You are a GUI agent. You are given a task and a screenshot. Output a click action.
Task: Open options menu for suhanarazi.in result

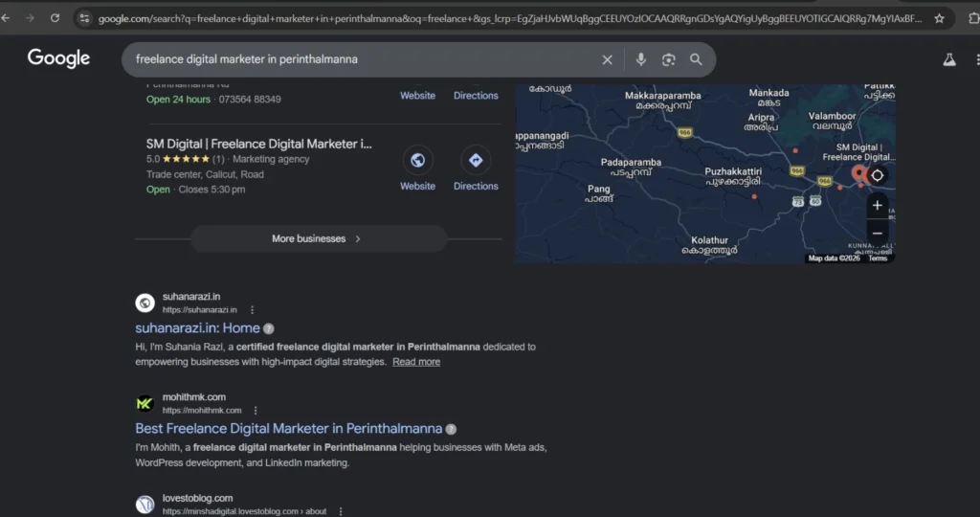click(x=253, y=310)
